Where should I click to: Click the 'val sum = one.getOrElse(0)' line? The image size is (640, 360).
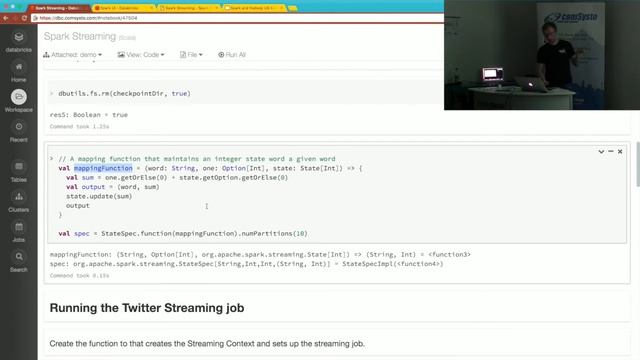pos(177,178)
